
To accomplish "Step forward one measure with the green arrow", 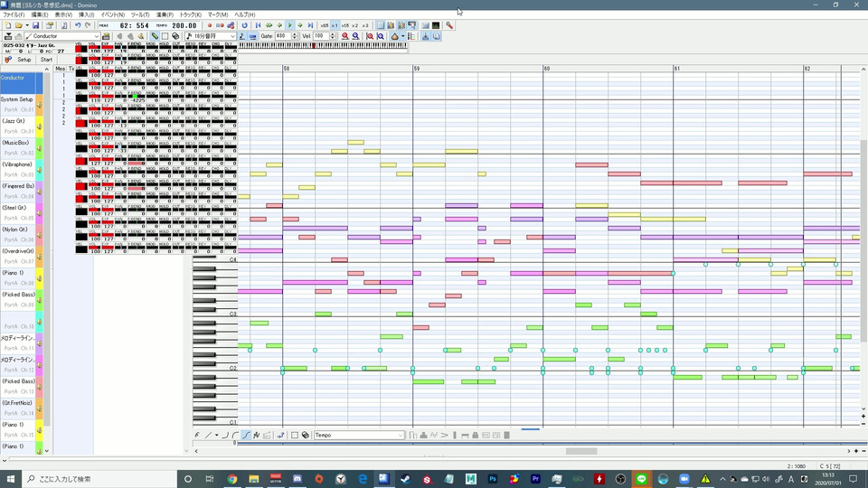I will click(300, 25).
